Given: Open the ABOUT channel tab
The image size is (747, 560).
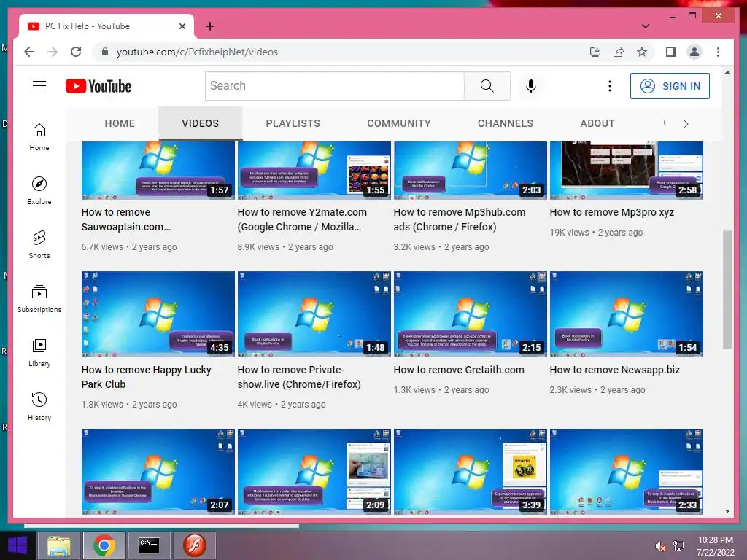Looking at the screenshot, I should tap(597, 123).
